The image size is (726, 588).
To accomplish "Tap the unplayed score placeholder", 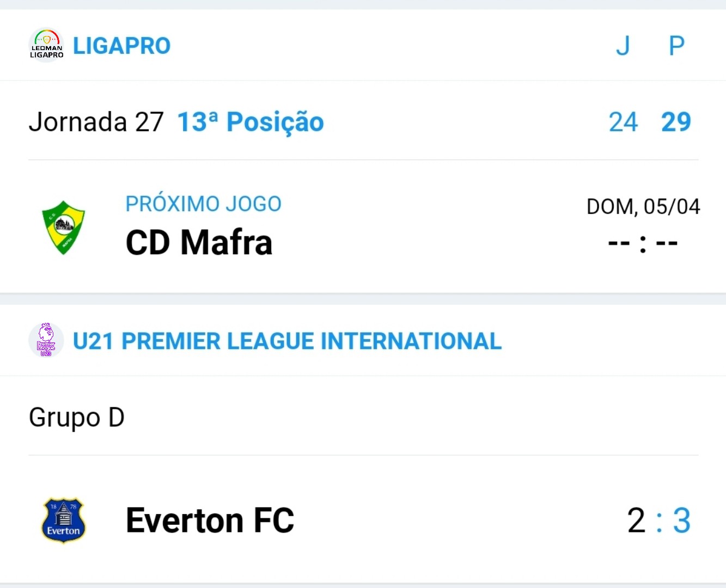I will 643,243.
